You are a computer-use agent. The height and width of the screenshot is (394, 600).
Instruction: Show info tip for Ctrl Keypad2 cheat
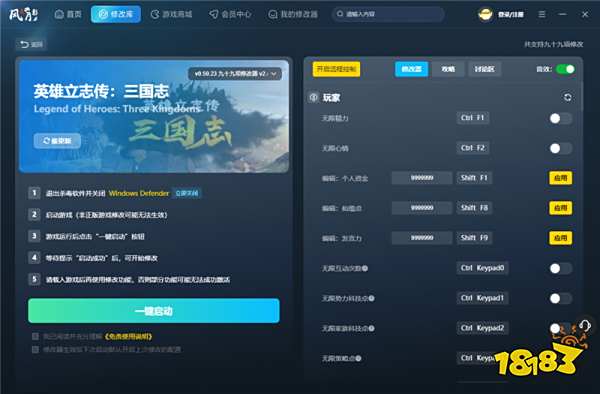point(372,328)
